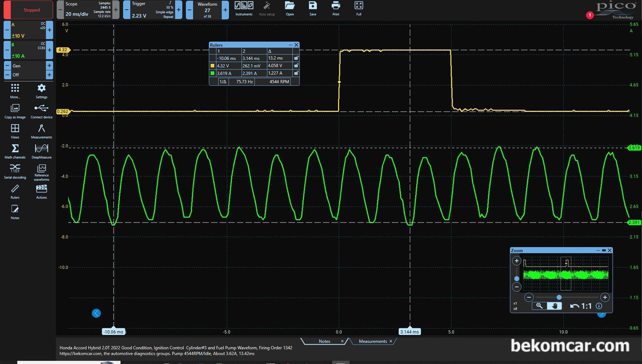The image size is (642, 364).
Task: Open a saved waveform file
Action: (x=290, y=8)
